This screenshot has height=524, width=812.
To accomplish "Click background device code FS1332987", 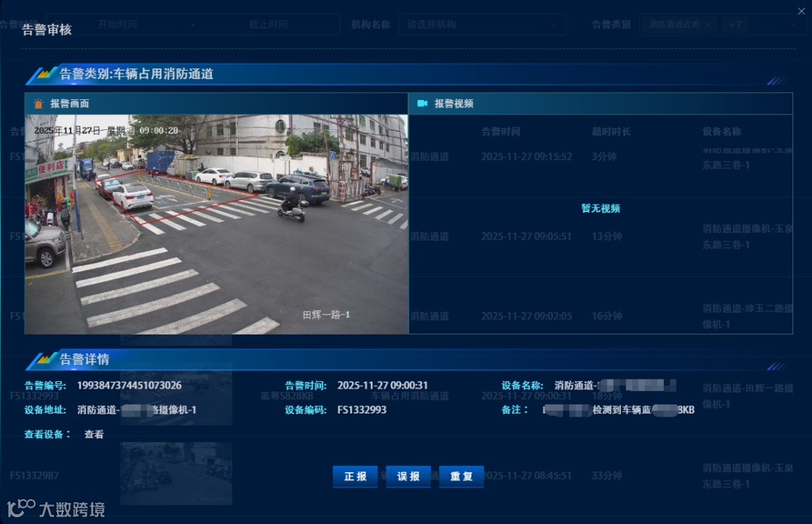I will (x=34, y=475).
